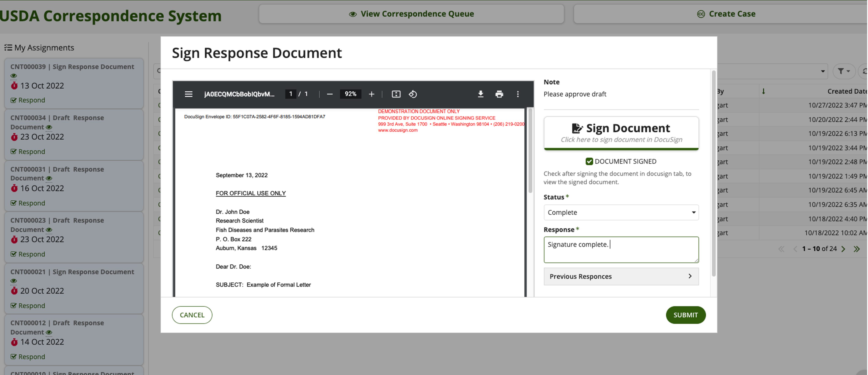Click PDF page number field
The height and width of the screenshot is (375, 868).
(x=290, y=94)
